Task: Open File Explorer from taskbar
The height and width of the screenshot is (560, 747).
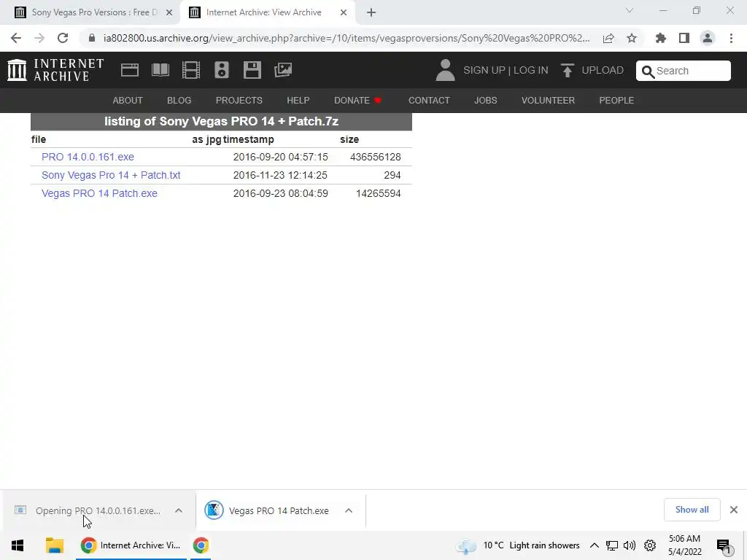Action: [x=55, y=545]
